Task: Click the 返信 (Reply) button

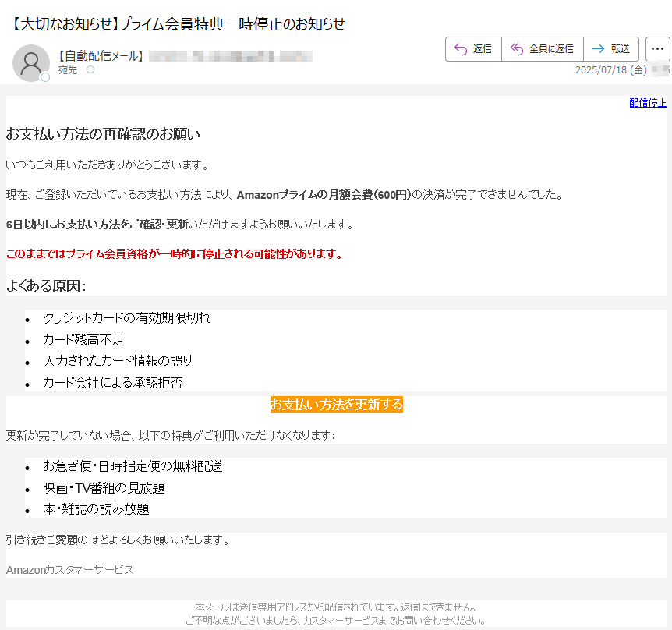Action: click(473, 49)
